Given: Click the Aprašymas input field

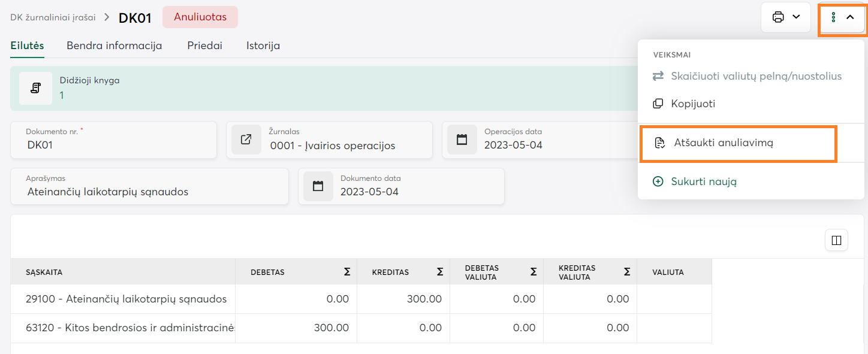Looking at the screenshot, I should [x=150, y=192].
